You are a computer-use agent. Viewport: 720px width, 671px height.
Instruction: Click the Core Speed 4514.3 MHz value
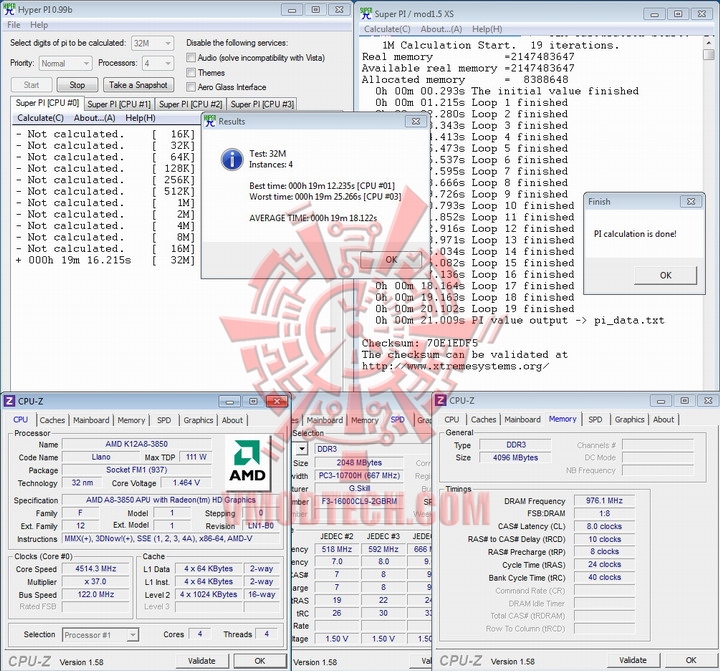96,569
